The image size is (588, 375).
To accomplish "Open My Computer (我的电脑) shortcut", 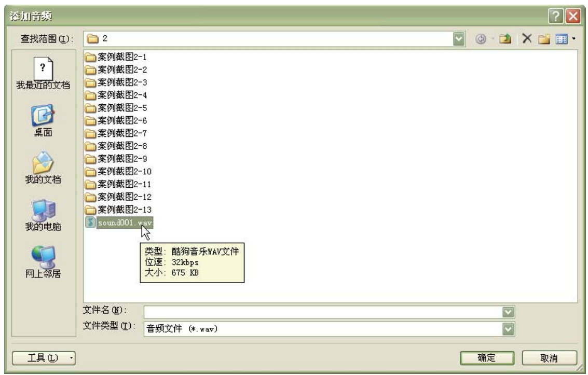I will tap(43, 215).
